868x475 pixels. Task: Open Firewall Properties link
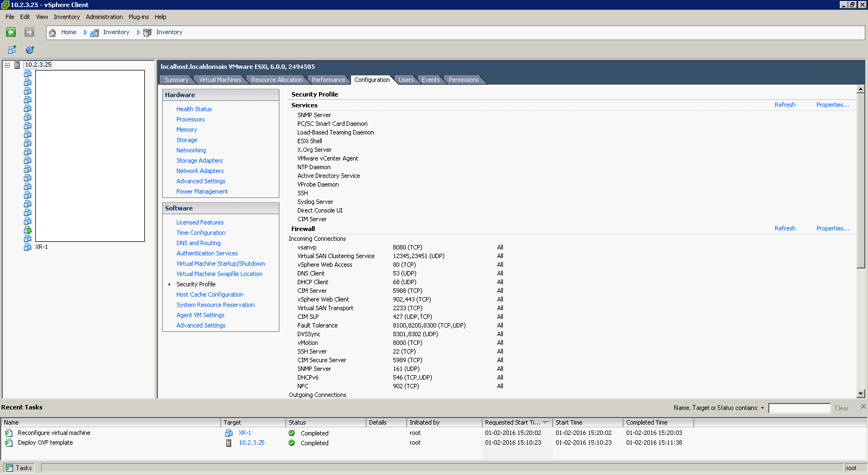[x=833, y=229]
